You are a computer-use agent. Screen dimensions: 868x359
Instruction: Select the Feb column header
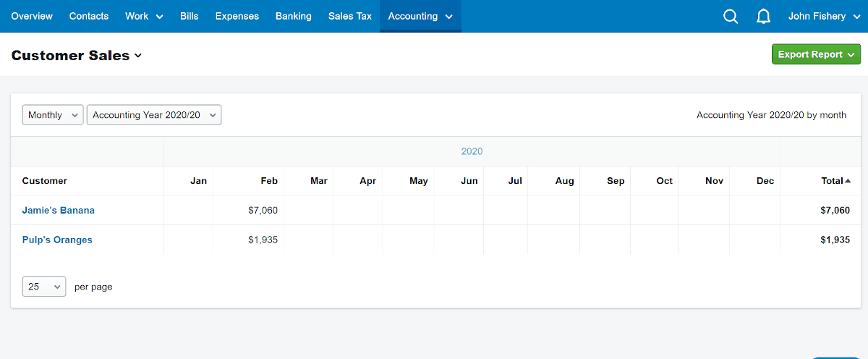269,181
